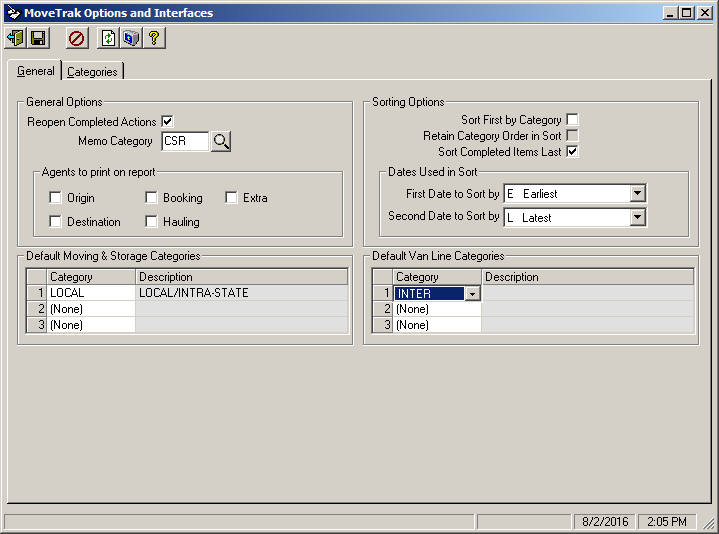Check the Booking agent checkbox
Viewport: 719px width, 534px height.
click(x=151, y=198)
